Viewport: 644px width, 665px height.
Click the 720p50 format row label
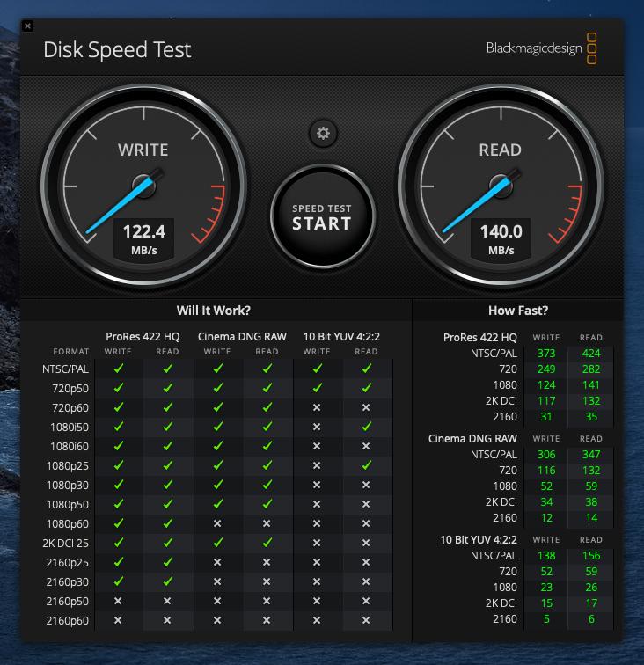[70, 389]
